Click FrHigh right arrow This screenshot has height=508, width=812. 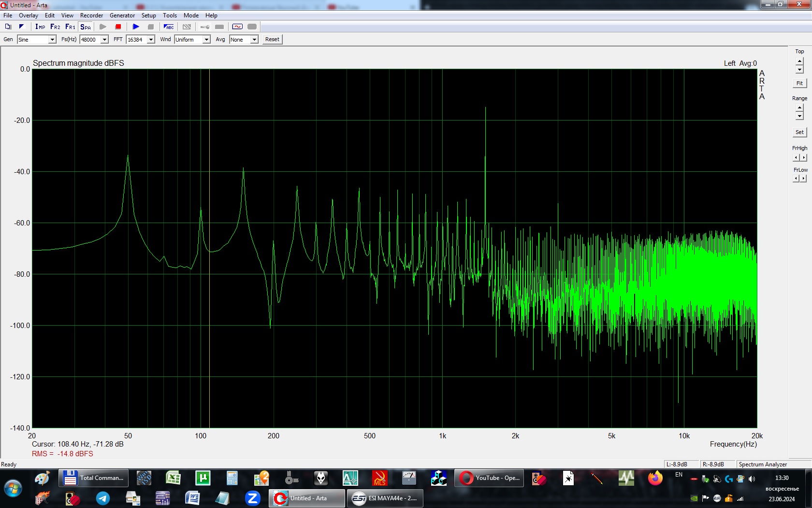point(804,158)
